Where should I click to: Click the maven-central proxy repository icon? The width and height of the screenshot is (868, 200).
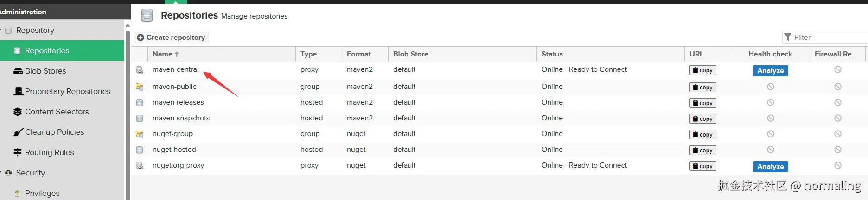(x=139, y=70)
